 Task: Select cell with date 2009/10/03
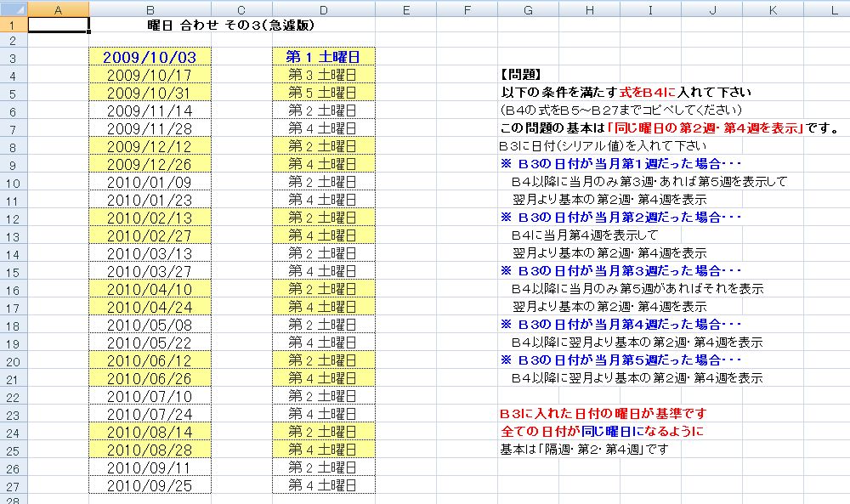(150, 58)
